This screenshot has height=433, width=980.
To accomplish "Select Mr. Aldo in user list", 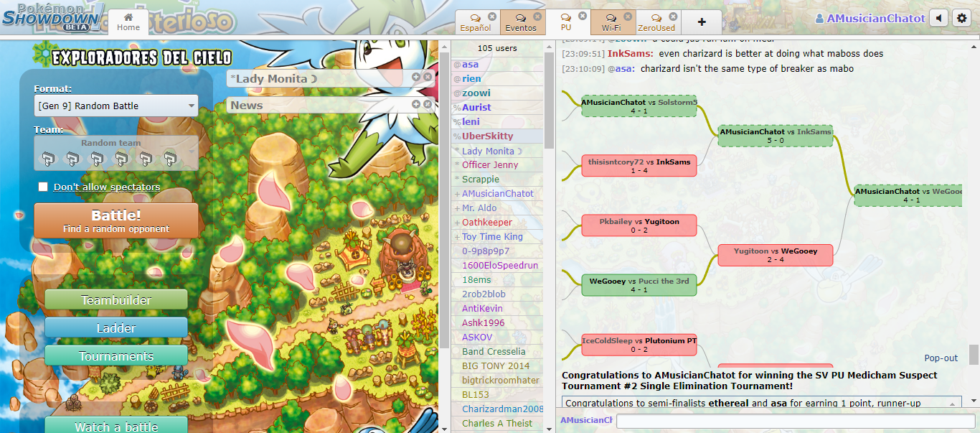I will coord(497,208).
